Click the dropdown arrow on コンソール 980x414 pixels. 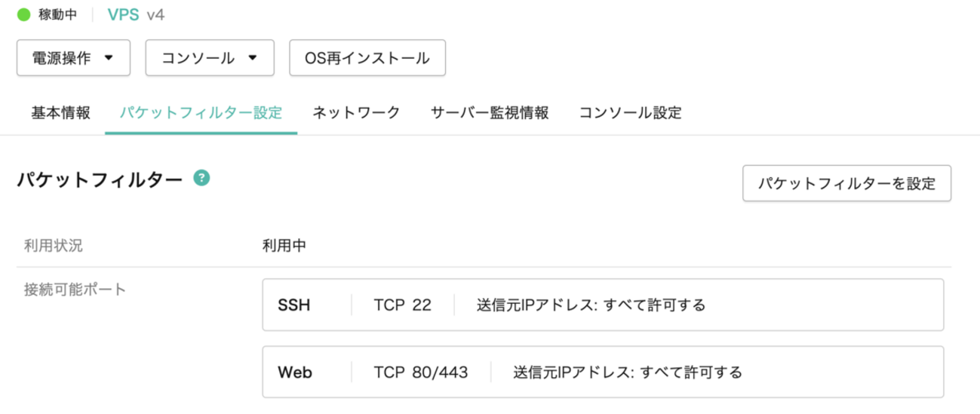pos(253,57)
